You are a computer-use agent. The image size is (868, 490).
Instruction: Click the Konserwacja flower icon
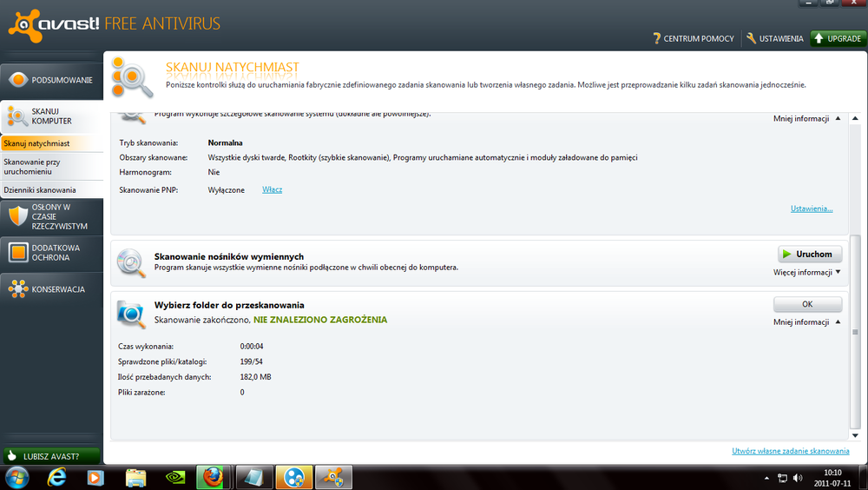[x=17, y=288]
